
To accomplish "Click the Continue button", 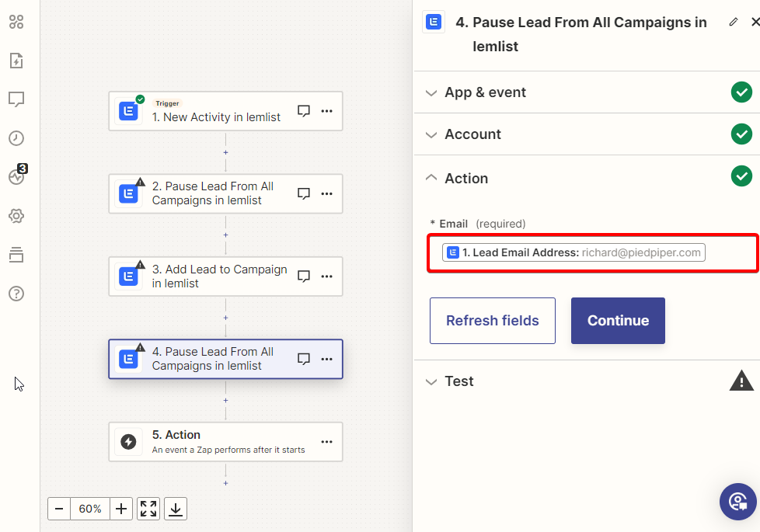I will point(618,321).
